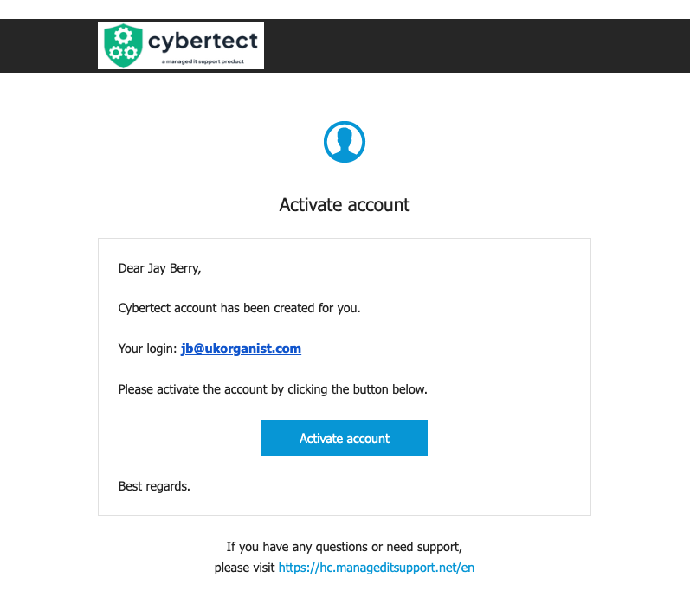Click the "Best regards." closing text
Viewport: 690px width, 616px height.
coord(154,486)
